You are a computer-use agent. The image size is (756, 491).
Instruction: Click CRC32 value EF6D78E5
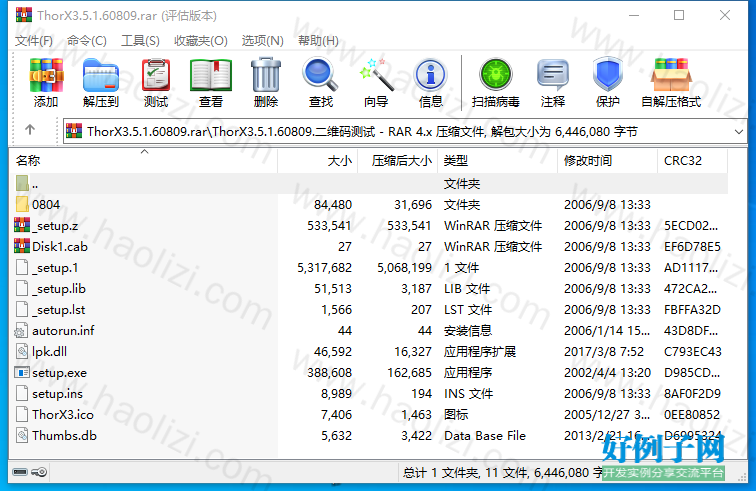coord(692,246)
